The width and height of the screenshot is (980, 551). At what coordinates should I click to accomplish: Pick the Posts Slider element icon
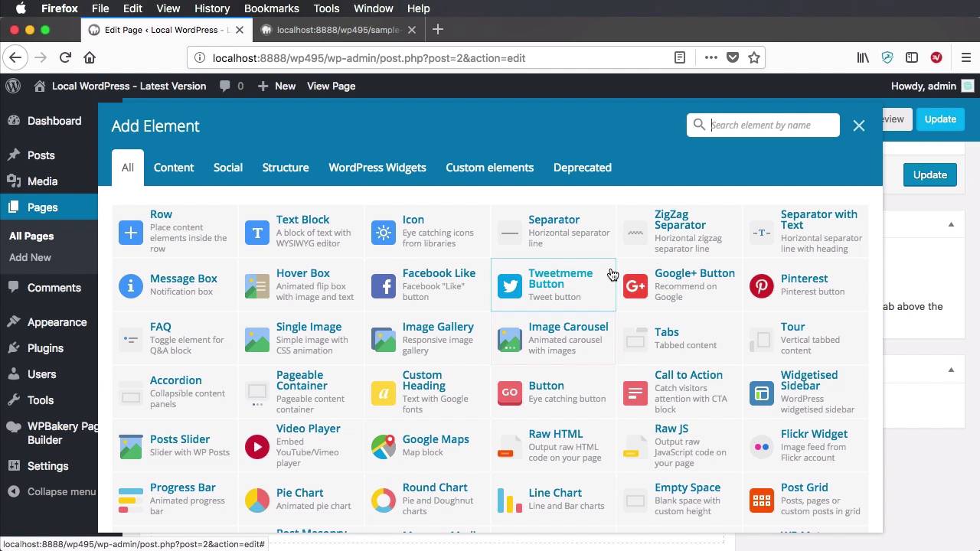click(x=131, y=446)
